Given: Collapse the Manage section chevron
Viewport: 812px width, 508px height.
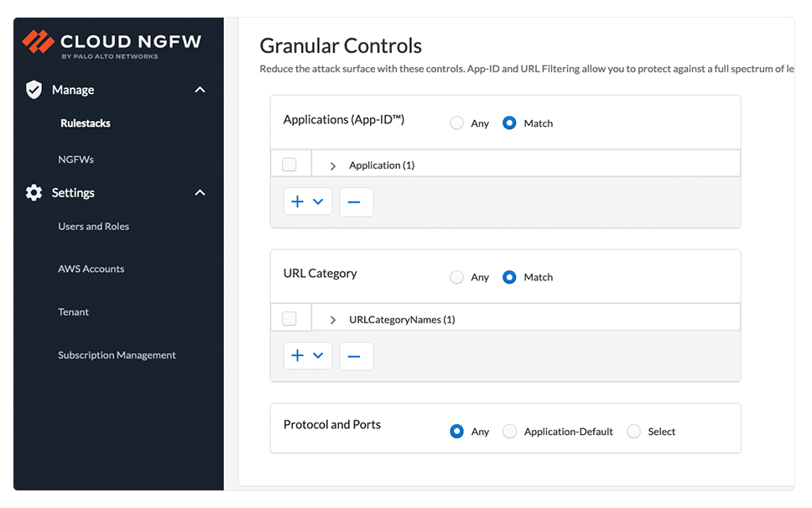Looking at the screenshot, I should point(200,90).
